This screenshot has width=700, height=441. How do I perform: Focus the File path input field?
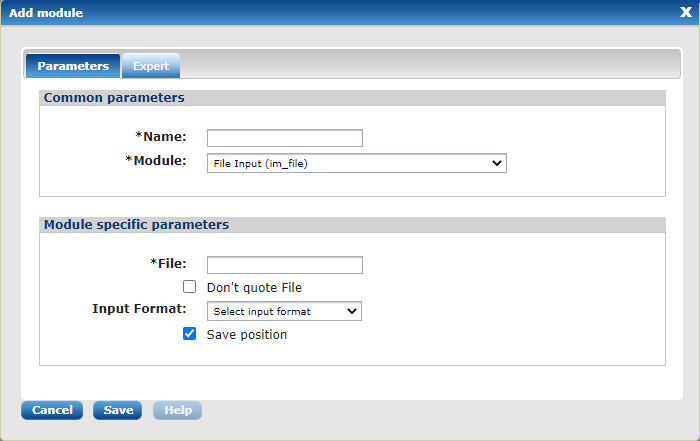click(x=284, y=265)
